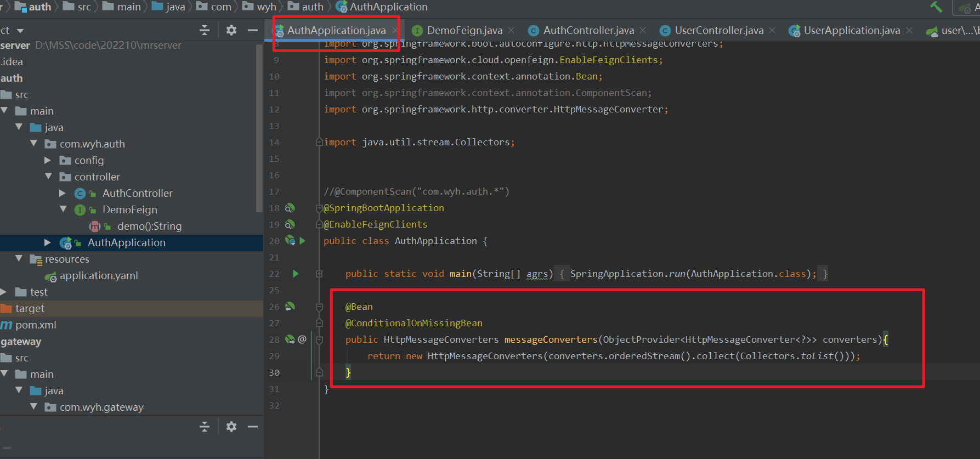Click the application.yaml file icon

50,276
